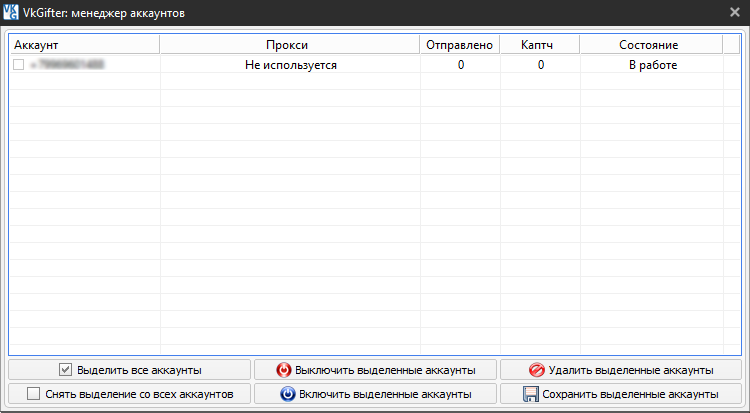Image resolution: width=750 pixels, height=413 pixels.
Task: Tick the checkbox in the first account row
Action: pyautogui.click(x=19, y=64)
